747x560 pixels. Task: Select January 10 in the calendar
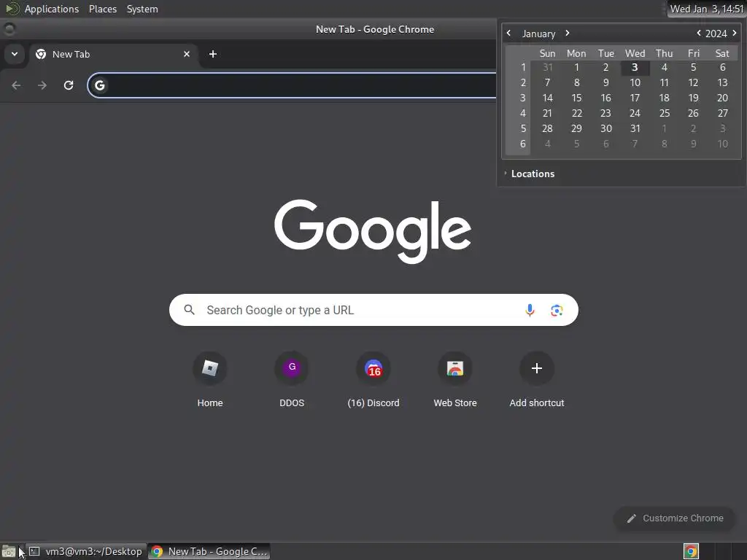tap(635, 83)
